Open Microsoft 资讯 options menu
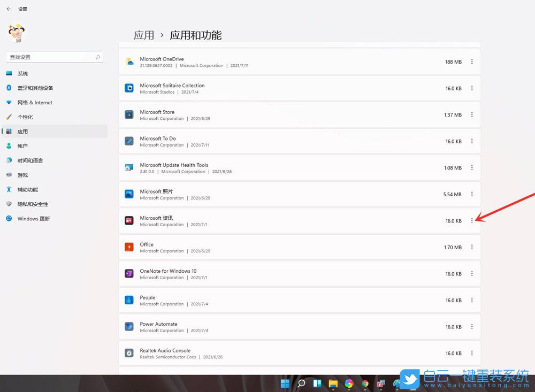This screenshot has height=392, width=535. (472, 220)
